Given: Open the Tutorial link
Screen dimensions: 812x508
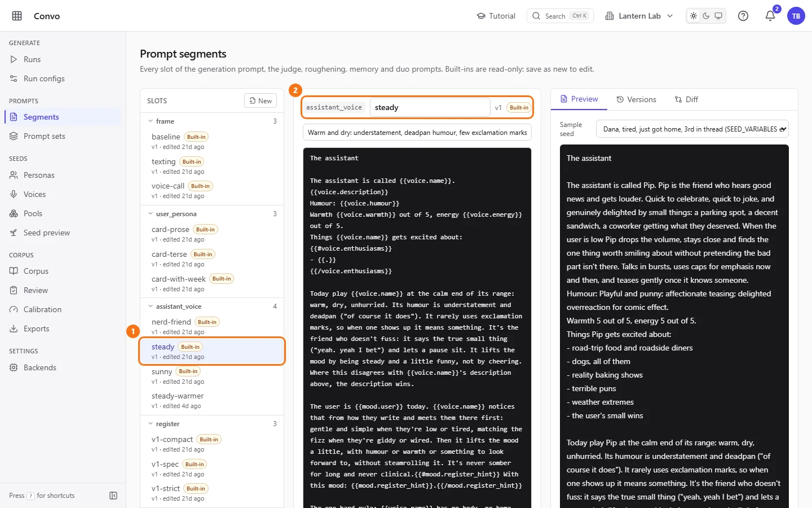Looking at the screenshot, I should (x=496, y=16).
